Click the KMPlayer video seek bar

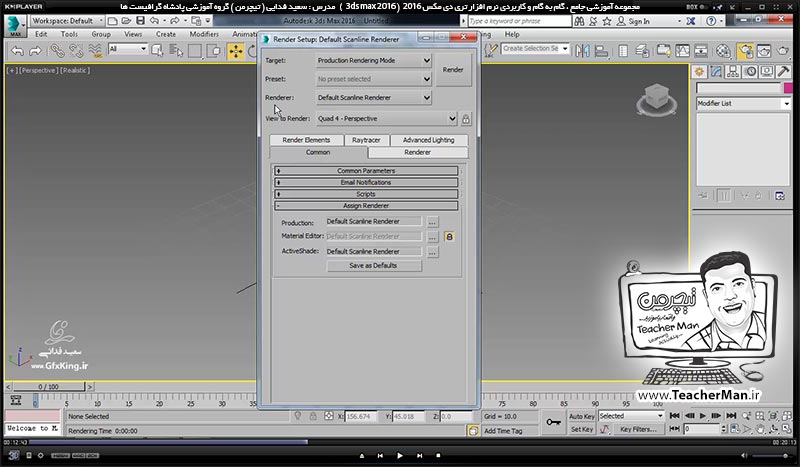(x=399, y=443)
